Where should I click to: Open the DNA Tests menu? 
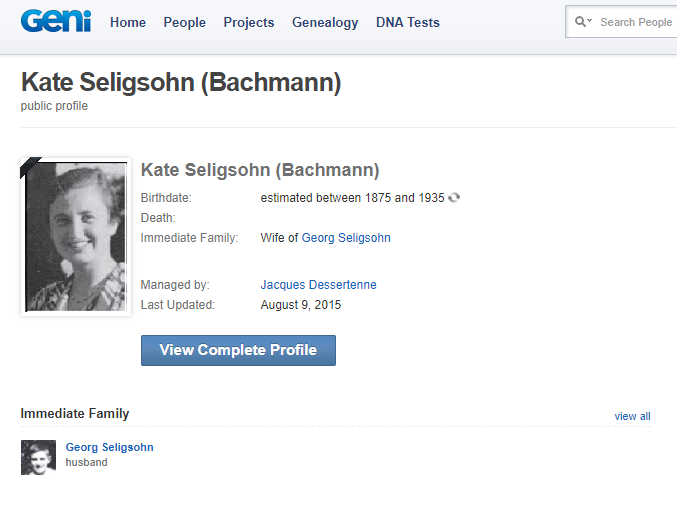[x=408, y=22]
